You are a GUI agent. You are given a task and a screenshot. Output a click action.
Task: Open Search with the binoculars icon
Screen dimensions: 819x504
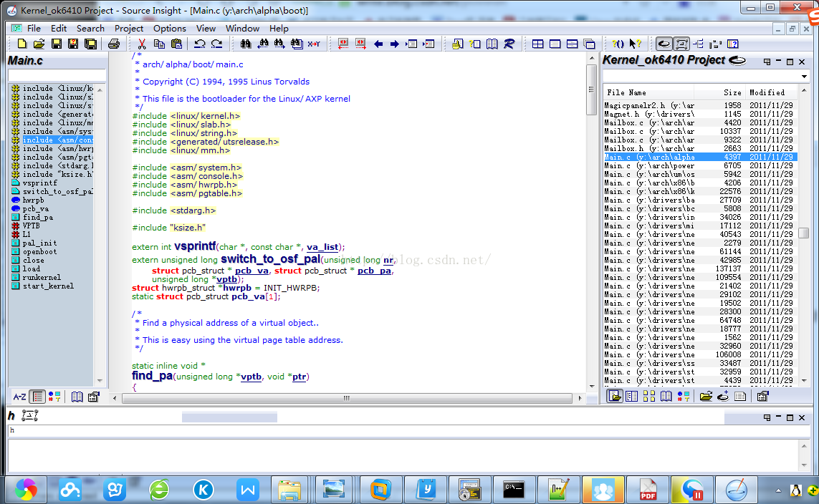click(x=246, y=44)
